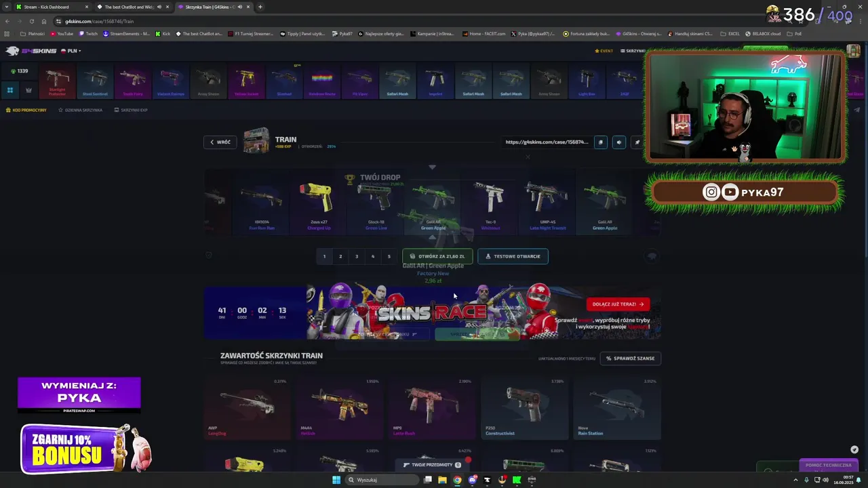This screenshot has height=488, width=868.
Task: Open the Kick green taskbar icon
Action: [517, 480]
